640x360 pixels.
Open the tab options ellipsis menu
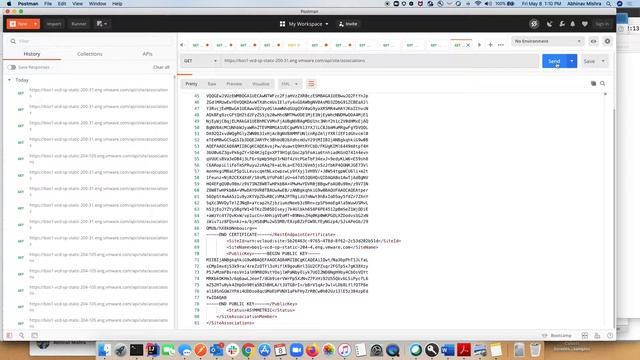point(501,45)
